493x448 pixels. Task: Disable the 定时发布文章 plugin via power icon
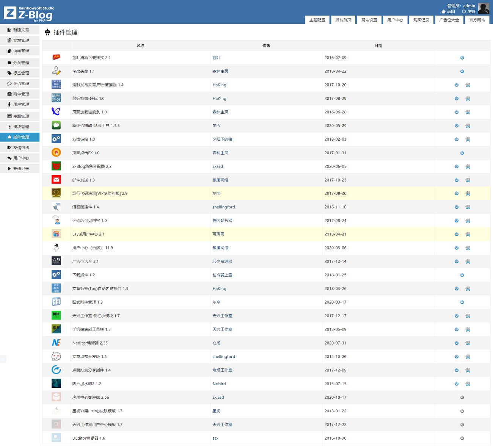point(457,85)
